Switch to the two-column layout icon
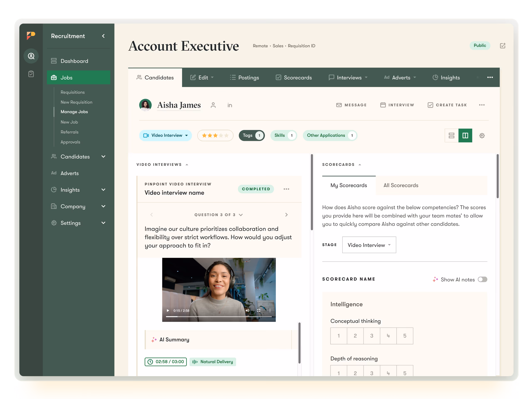The width and height of the screenshot is (532, 399). coord(465,135)
